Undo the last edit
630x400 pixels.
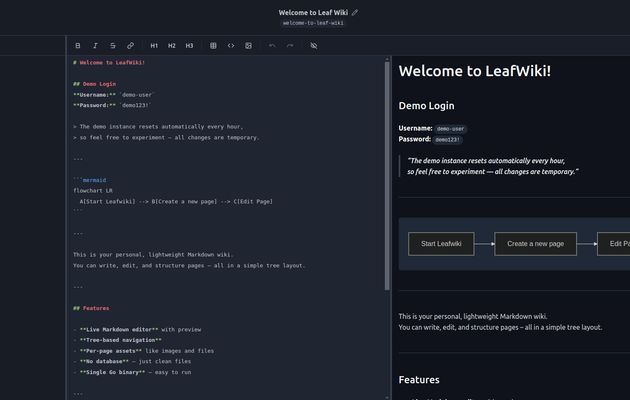click(272, 46)
